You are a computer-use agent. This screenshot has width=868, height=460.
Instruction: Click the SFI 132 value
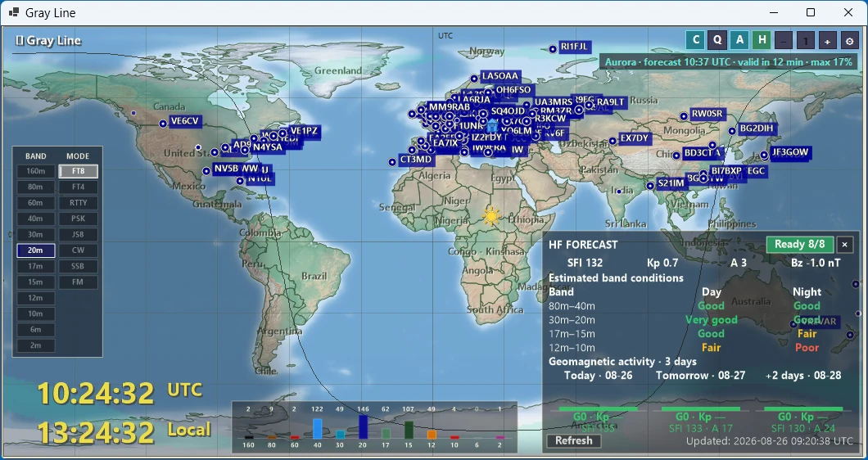click(x=585, y=263)
